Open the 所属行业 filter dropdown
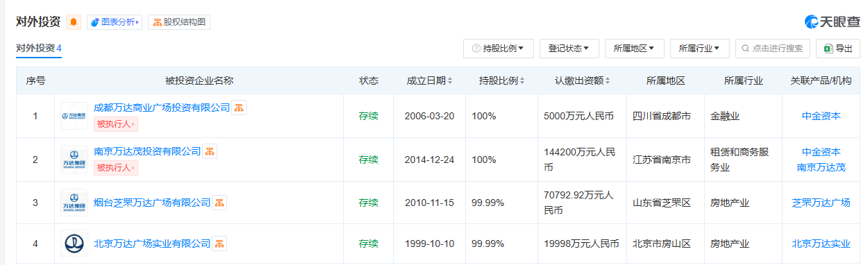The width and height of the screenshot is (868, 265). coord(700,49)
